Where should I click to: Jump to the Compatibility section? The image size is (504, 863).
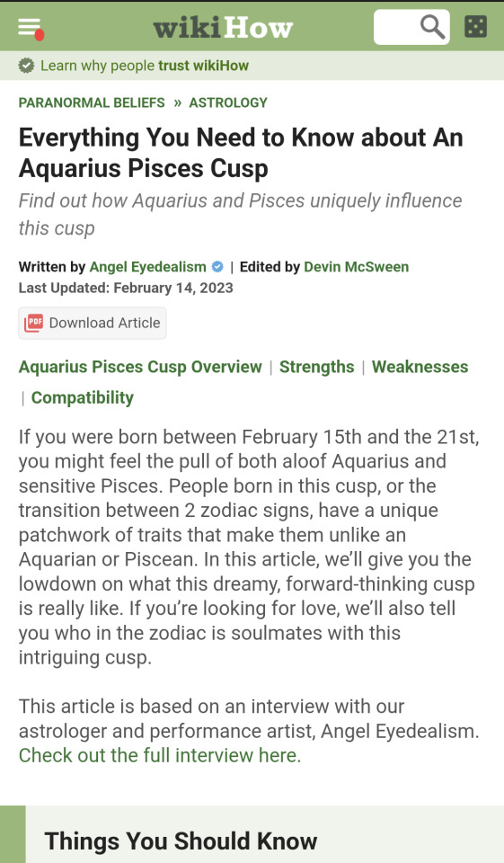pyautogui.click(x=83, y=398)
